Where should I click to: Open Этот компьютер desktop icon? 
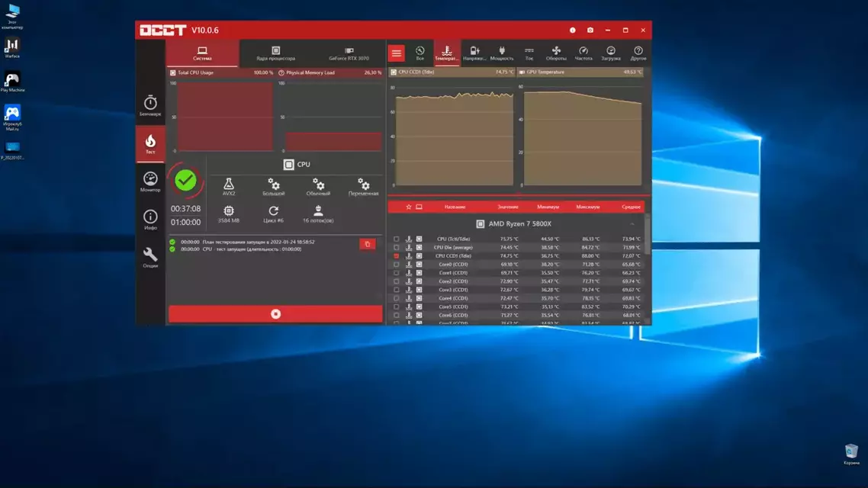click(x=12, y=17)
